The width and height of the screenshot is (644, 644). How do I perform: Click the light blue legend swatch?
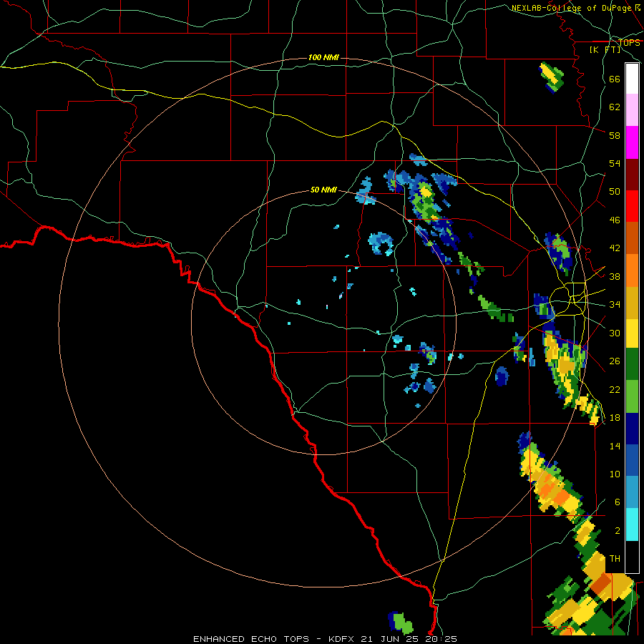click(632, 492)
